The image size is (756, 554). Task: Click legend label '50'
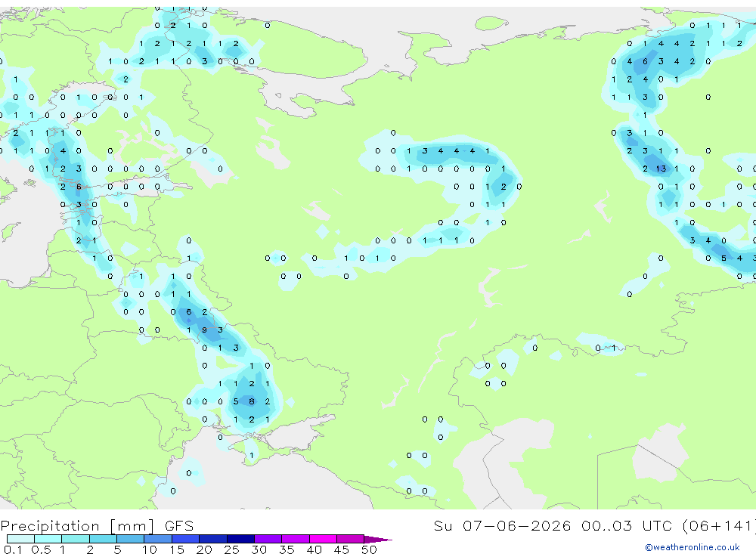click(369, 549)
